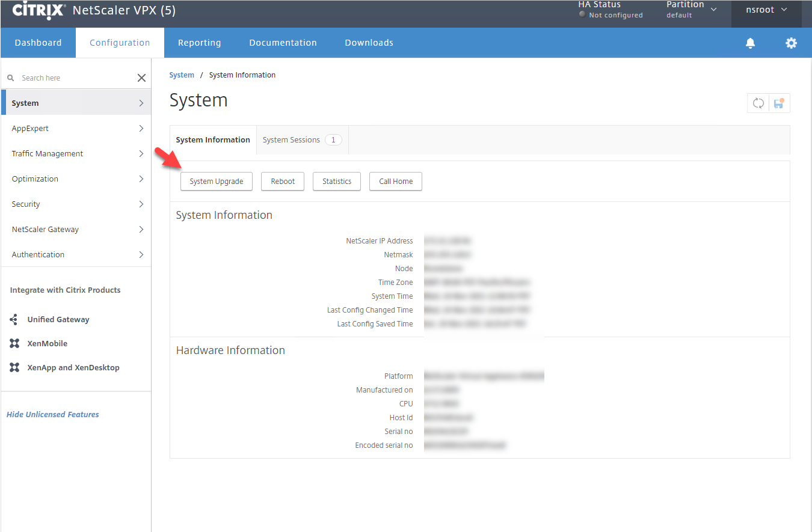The width and height of the screenshot is (812, 532).
Task: Click the Node label
Action: [x=404, y=268]
